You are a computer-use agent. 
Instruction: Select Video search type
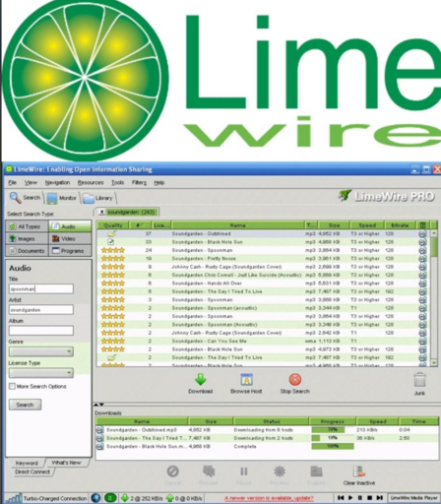click(70, 239)
